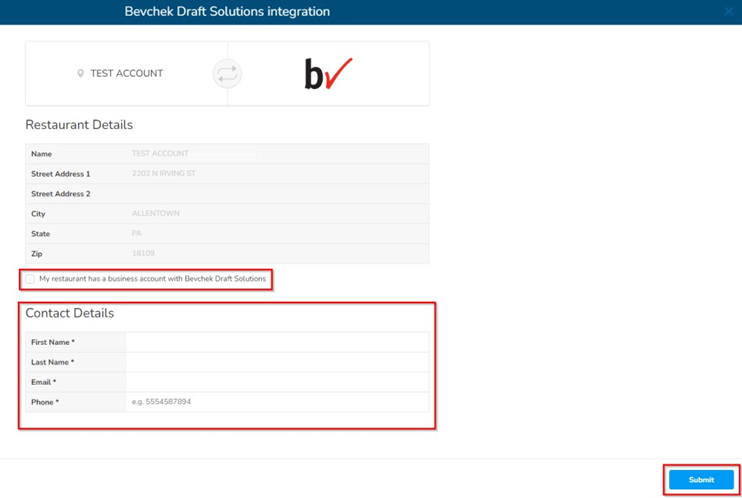Click the sync arrows icon
The width and height of the screenshot is (742, 498).
coord(227,74)
